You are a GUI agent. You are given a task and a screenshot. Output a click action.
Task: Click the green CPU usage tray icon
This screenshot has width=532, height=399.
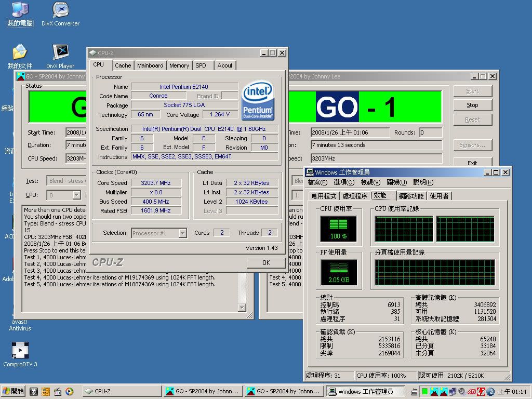(x=424, y=392)
